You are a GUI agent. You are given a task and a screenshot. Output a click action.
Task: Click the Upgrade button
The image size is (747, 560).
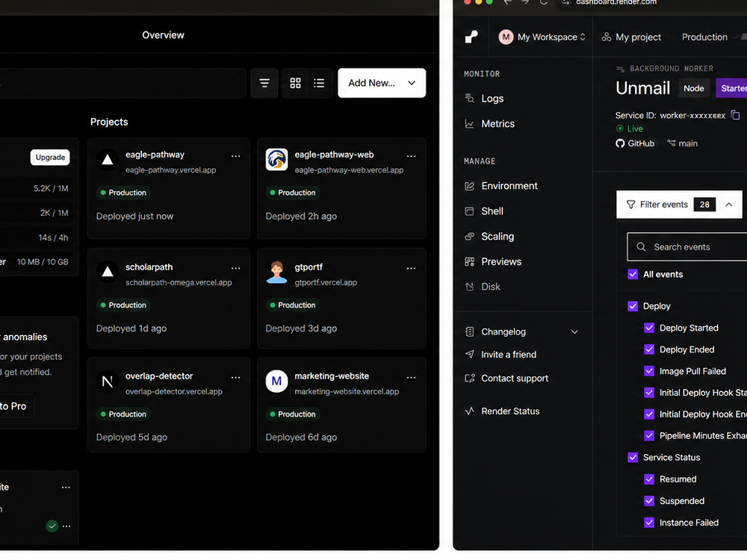[x=50, y=158]
